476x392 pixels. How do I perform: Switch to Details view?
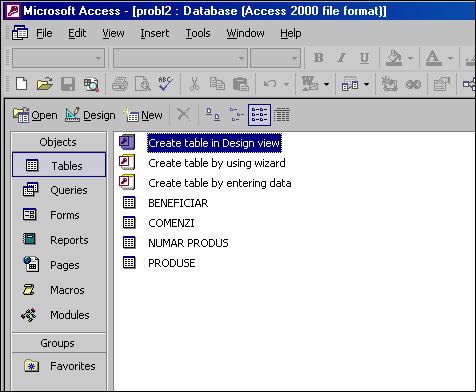(282, 115)
